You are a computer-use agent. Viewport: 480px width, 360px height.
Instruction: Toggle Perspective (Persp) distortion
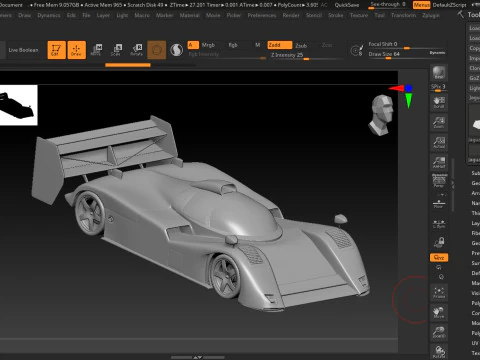click(x=439, y=181)
